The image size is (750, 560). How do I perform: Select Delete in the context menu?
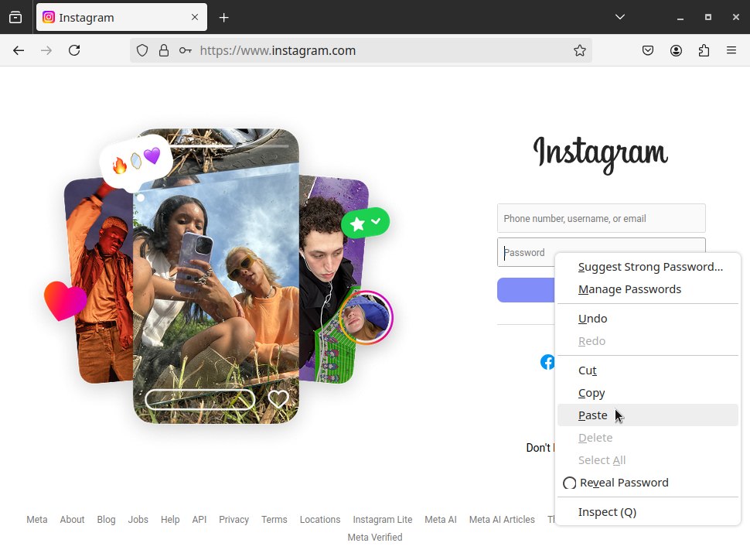coord(648,438)
